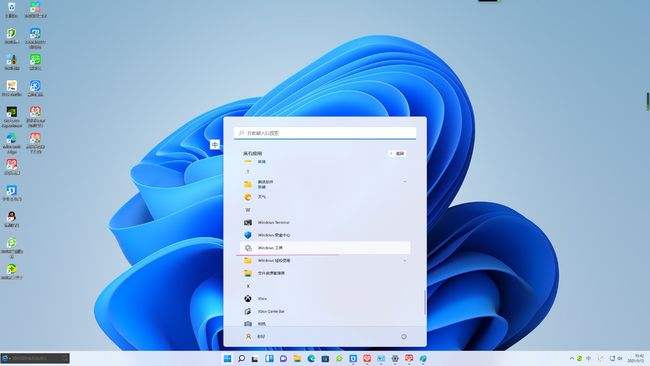The image size is (650, 366).
Task: Open taskbar Search magnifier icon
Action: (x=241, y=359)
